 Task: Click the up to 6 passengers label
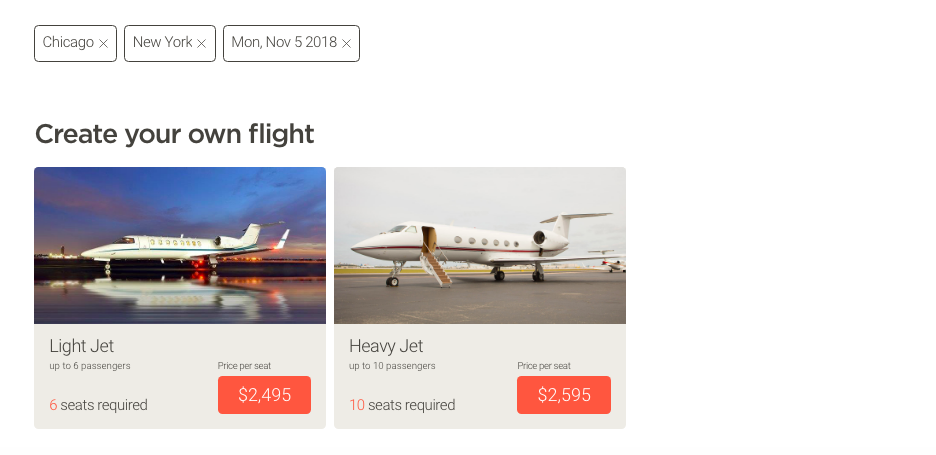(90, 366)
